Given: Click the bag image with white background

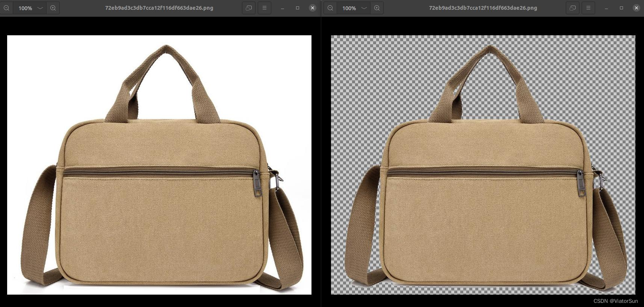Looking at the screenshot, I should point(159,165).
